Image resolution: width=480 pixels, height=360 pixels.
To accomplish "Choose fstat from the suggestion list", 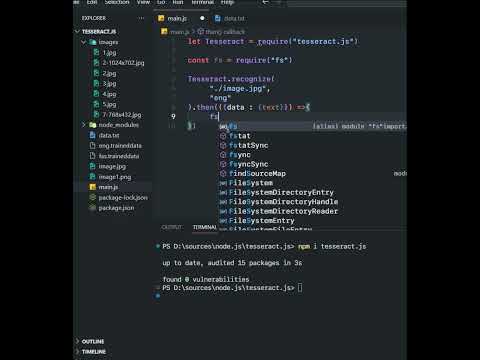I will coord(240,136).
